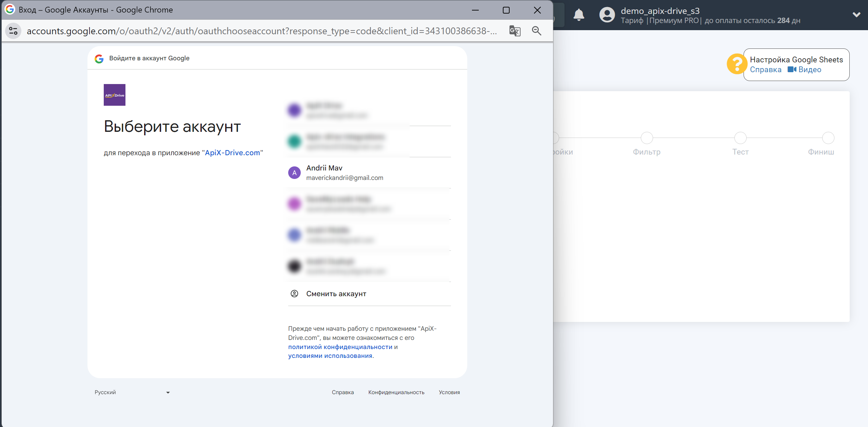
Task: Click the purple A avatar of Andrii Mav
Action: click(x=294, y=172)
